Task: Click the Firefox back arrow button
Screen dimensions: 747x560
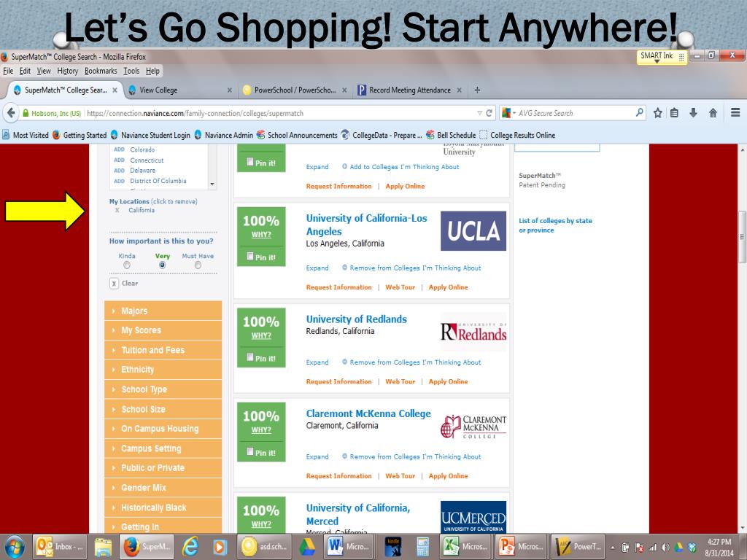Action: [10, 113]
